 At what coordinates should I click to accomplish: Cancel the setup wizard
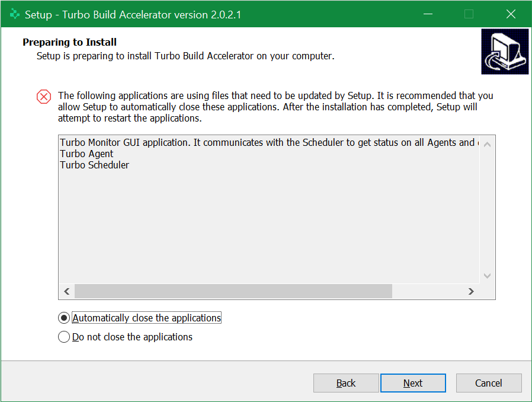click(x=489, y=383)
